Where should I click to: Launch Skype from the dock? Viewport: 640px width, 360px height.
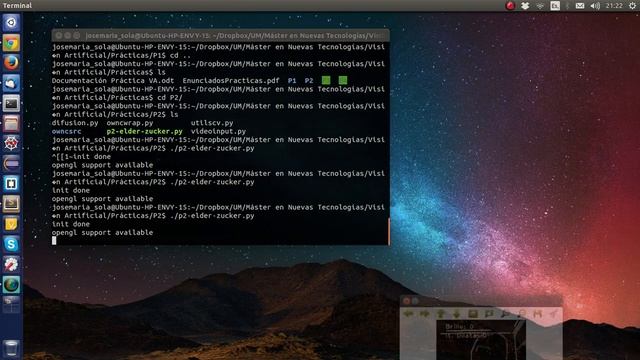11,244
